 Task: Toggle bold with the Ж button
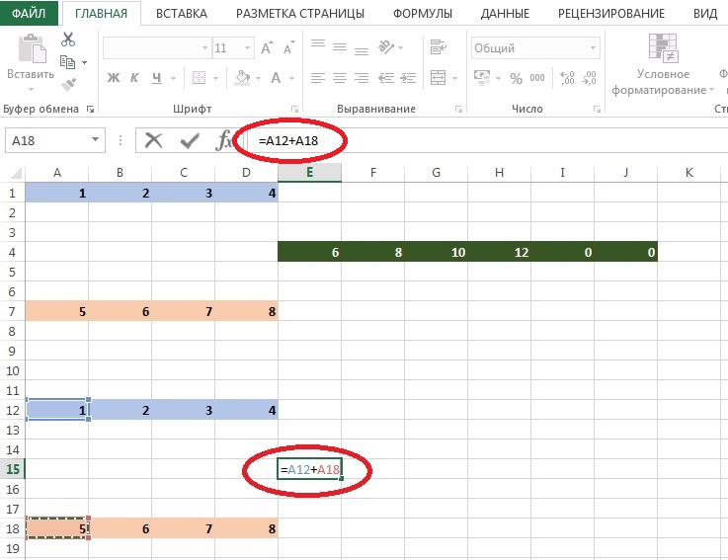pos(113,77)
